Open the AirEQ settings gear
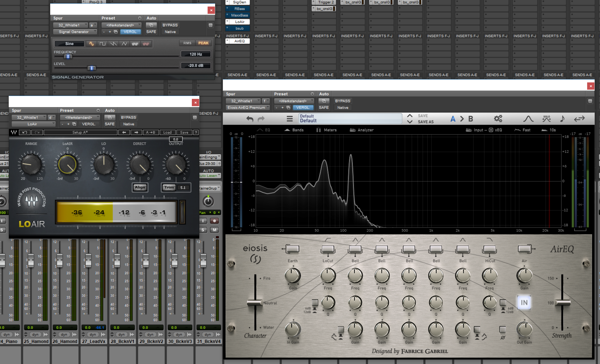 click(x=498, y=119)
